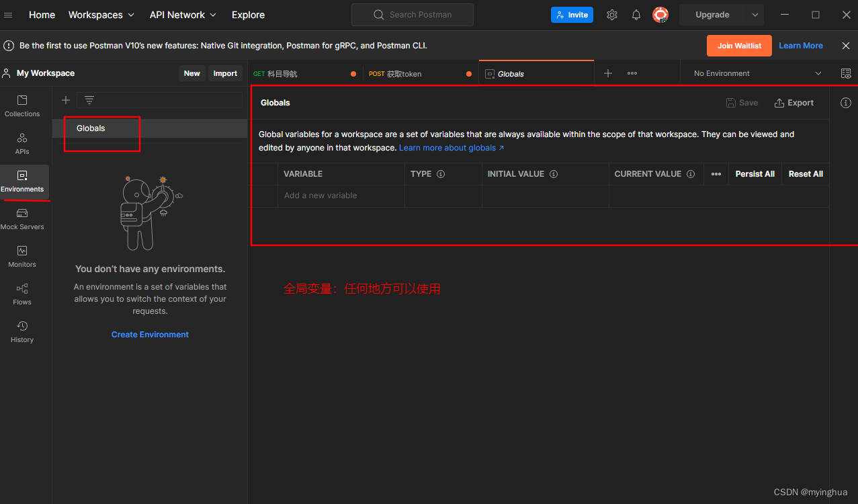Click the banner info warning icon
This screenshot has height=504, width=858.
9,46
